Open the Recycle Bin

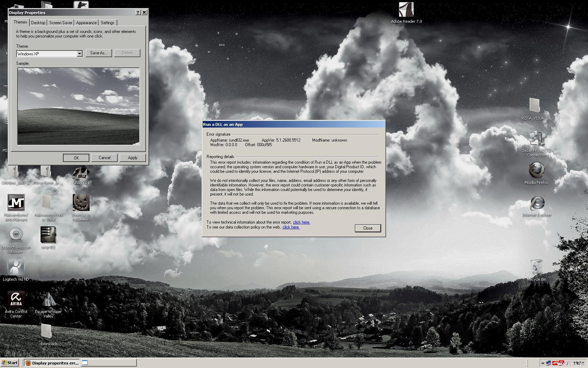tap(537, 270)
